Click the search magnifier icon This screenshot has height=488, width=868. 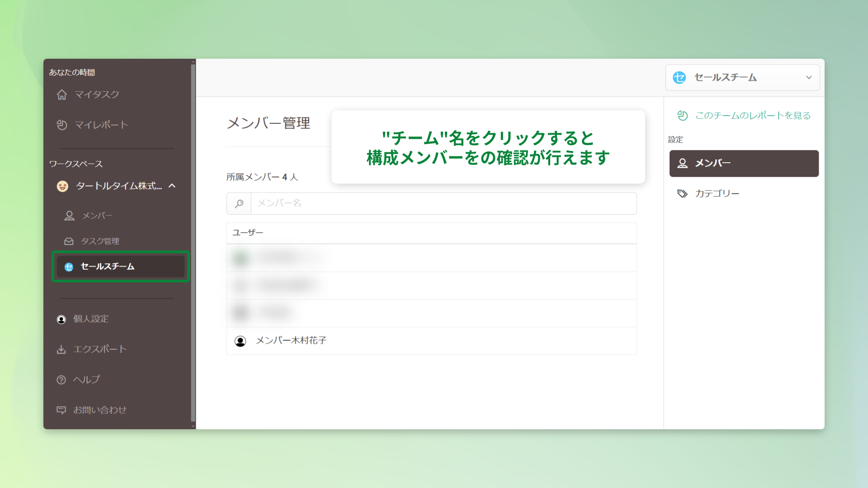pyautogui.click(x=239, y=204)
